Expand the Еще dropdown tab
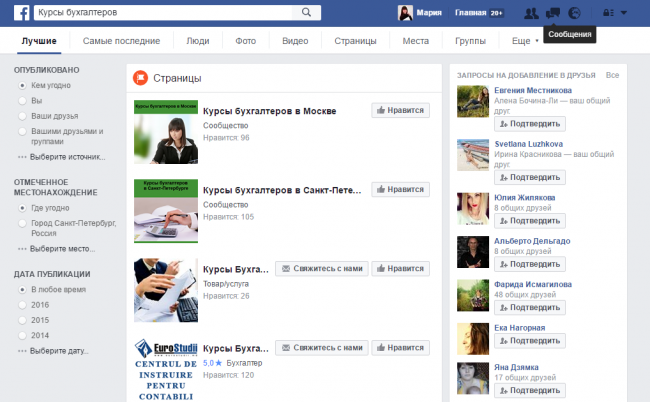The height and width of the screenshot is (402, 650). (525, 41)
